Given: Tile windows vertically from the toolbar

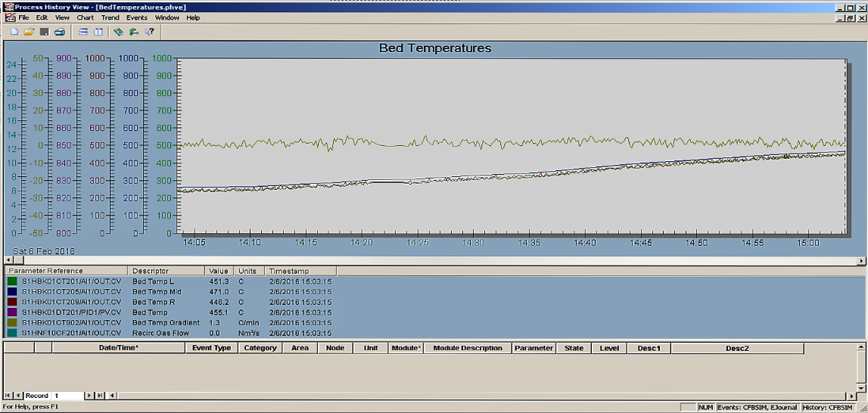Looking at the screenshot, I should [98, 32].
